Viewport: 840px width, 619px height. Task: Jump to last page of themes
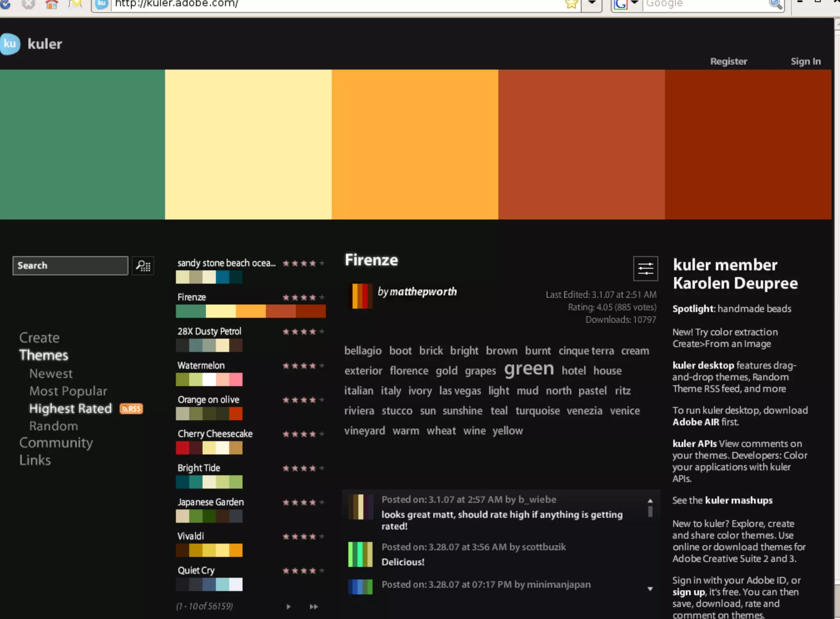tap(313, 606)
